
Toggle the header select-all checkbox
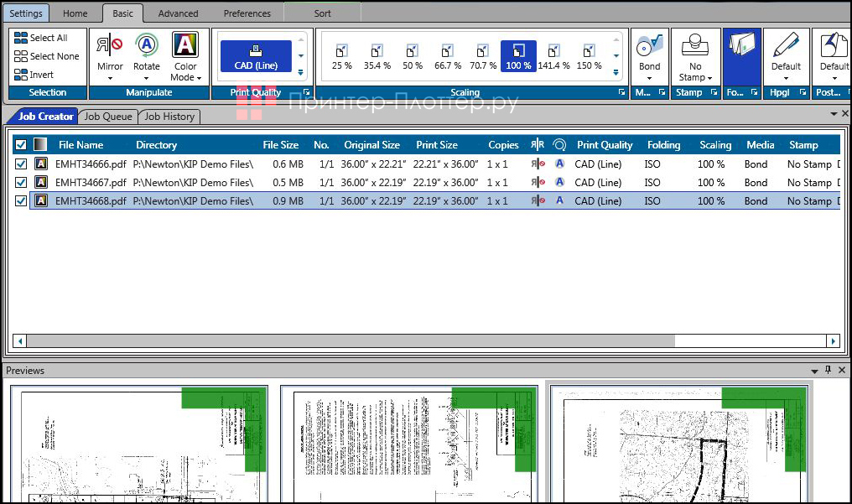click(21, 145)
